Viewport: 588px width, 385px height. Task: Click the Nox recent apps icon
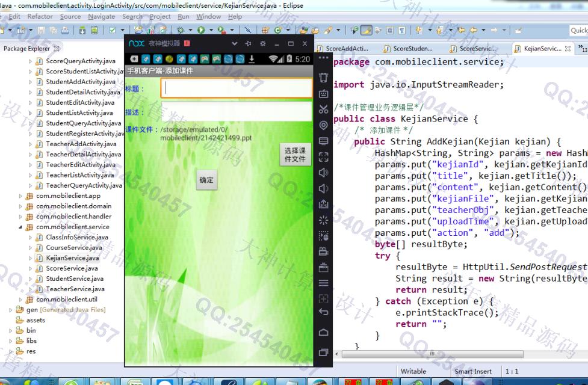point(323,352)
